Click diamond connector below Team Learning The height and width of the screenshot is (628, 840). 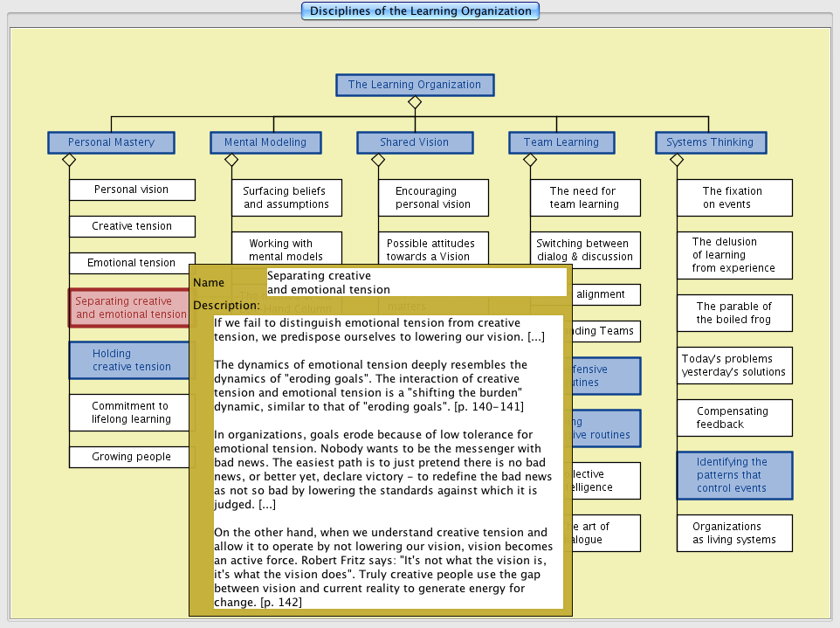point(530,160)
